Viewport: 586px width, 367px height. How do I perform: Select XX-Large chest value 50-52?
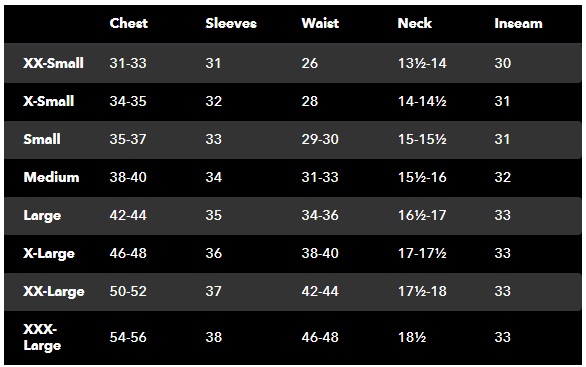(x=128, y=291)
